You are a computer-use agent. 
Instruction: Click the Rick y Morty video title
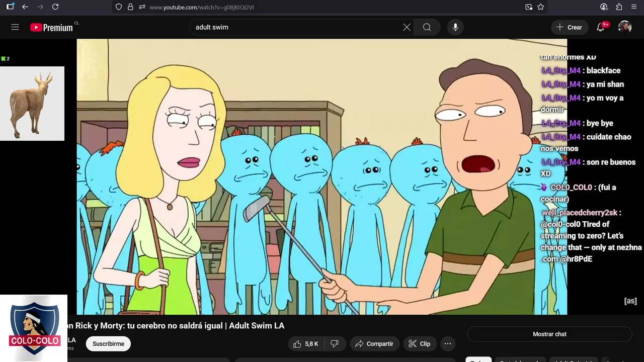tap(176, 326)
